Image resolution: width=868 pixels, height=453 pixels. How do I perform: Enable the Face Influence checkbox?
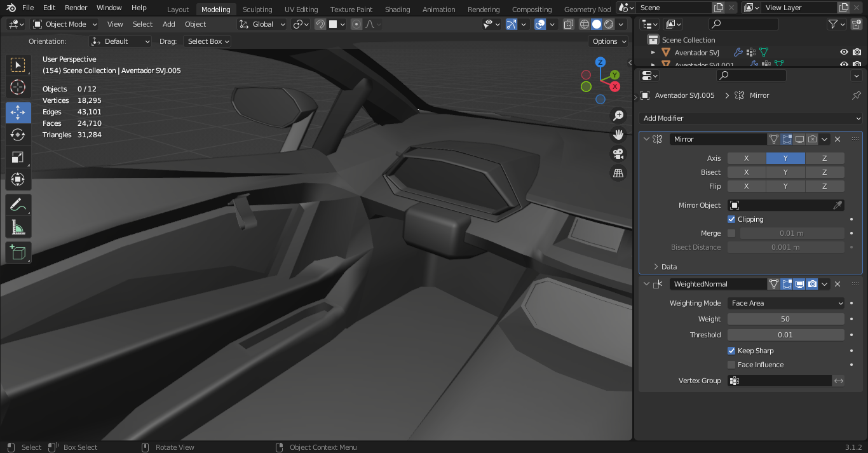(731, 365)
